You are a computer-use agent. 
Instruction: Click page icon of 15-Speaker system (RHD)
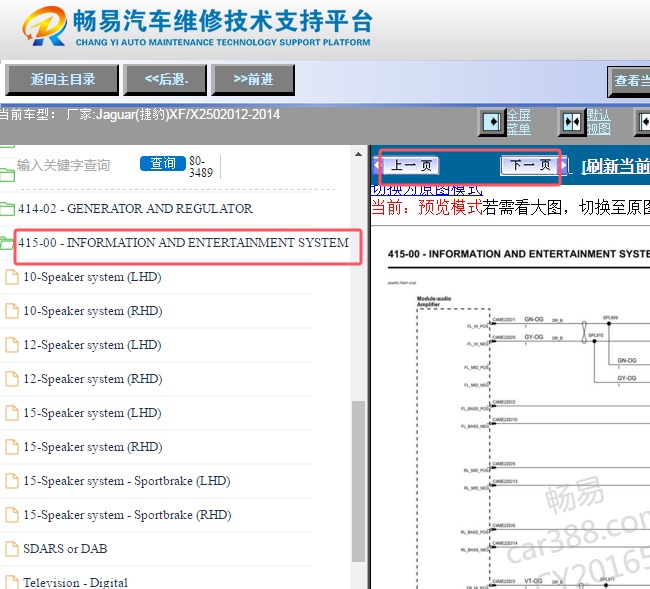click(12, 447)
